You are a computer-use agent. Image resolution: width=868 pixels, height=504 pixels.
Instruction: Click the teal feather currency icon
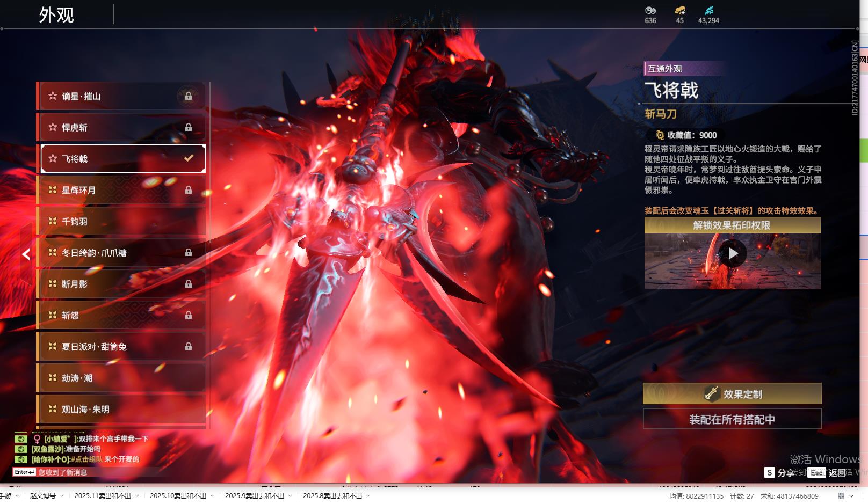pyautogui.click(x=708, y=10)
